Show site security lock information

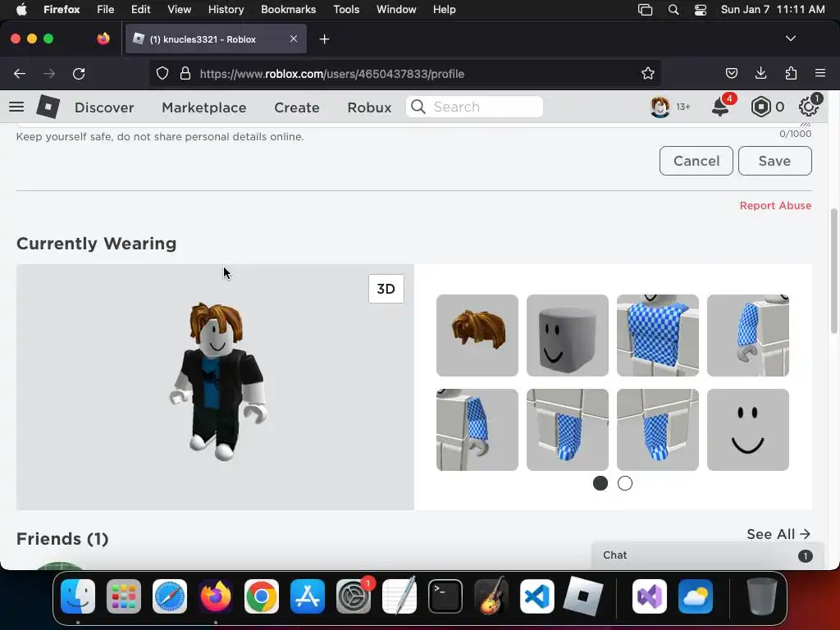click(x=185, y=73)
